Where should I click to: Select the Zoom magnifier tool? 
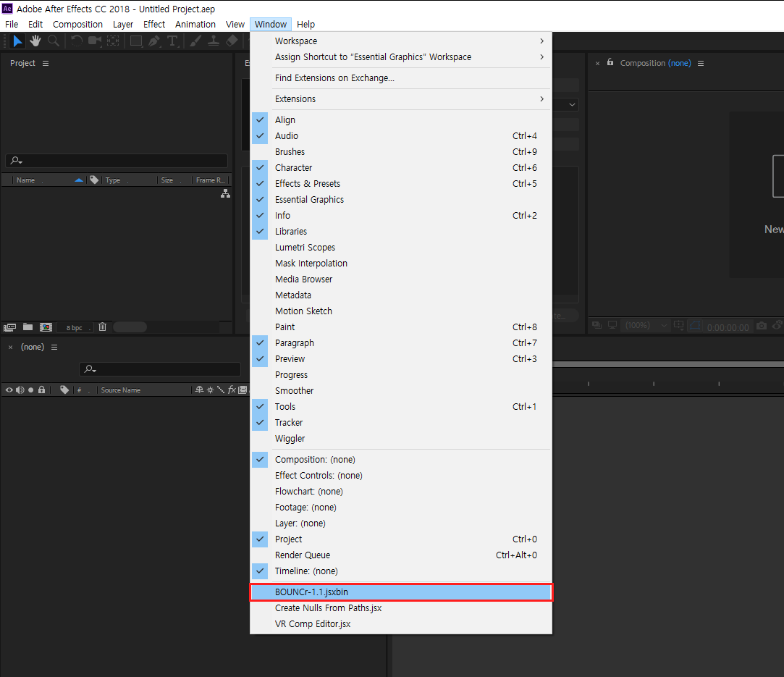(x=53, y=41)
